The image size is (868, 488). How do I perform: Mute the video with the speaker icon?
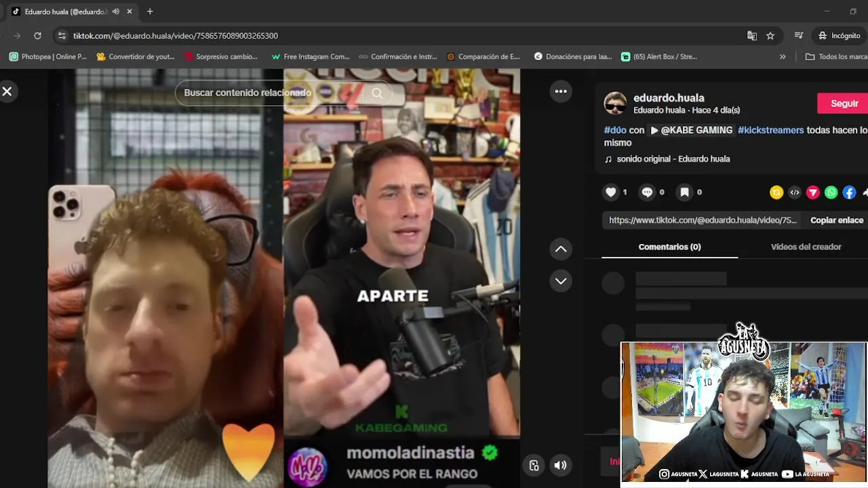tap(560, 465)
